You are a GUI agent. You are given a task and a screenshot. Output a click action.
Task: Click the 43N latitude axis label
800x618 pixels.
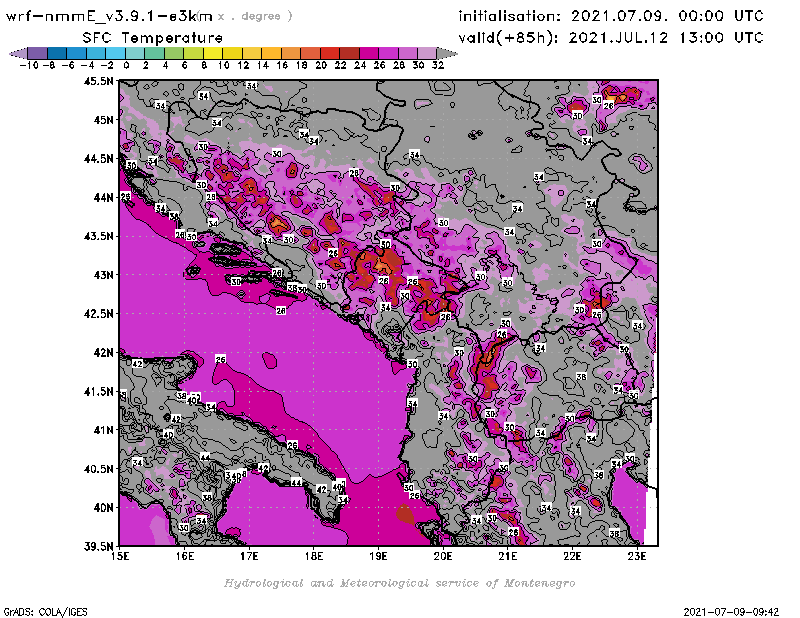103,275
